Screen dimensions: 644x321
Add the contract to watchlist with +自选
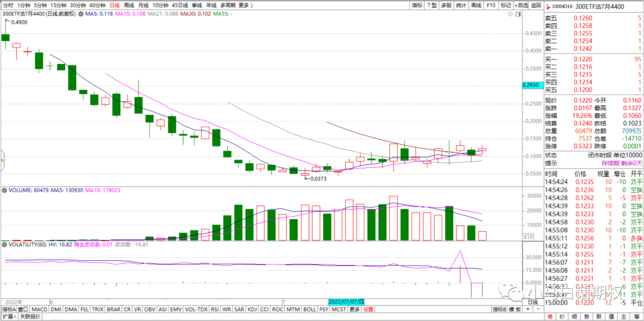pyautogui.click(x=521, y=5)
